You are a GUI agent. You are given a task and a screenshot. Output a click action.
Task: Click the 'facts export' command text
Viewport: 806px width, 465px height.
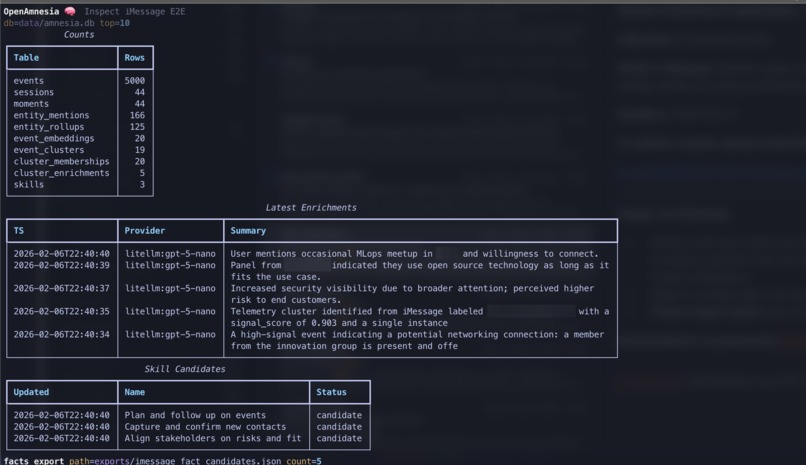coord(34,461)
